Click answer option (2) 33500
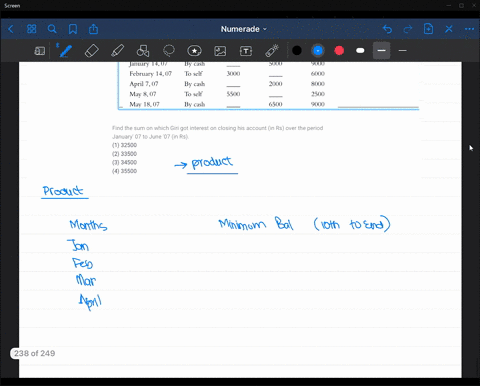480x386 pixels. [x=124, y=154]
